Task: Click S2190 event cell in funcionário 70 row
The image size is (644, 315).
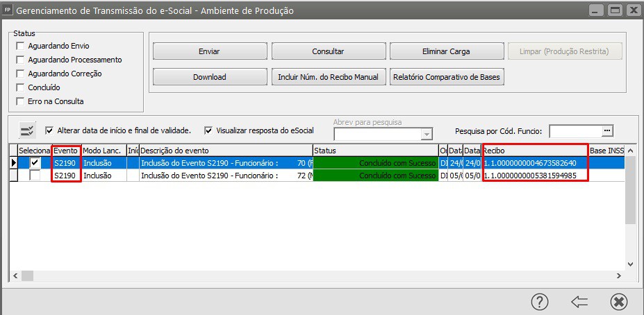Action: (67, 163)
